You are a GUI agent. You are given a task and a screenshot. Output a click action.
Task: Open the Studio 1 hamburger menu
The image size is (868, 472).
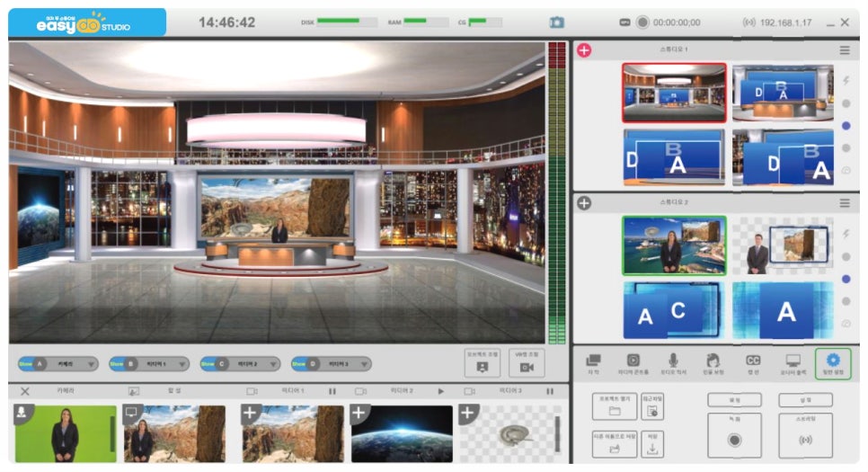coord(845,50)
